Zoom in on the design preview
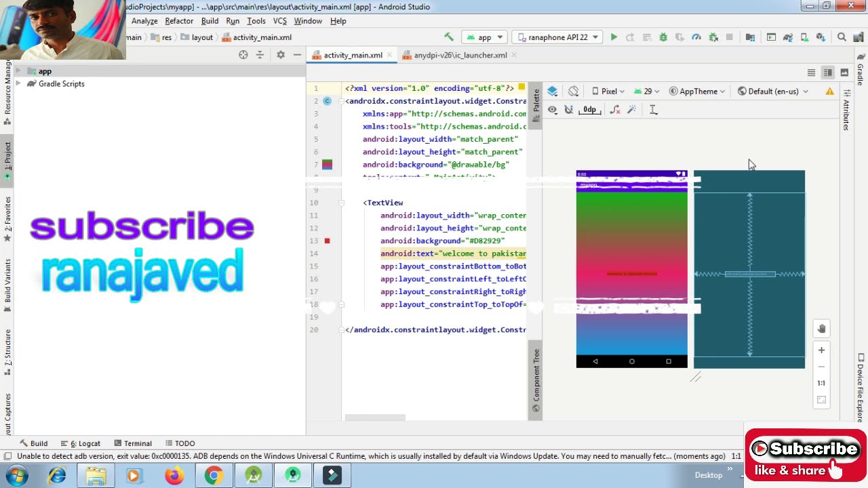This screenshot has height=488, width=868. 821,350
